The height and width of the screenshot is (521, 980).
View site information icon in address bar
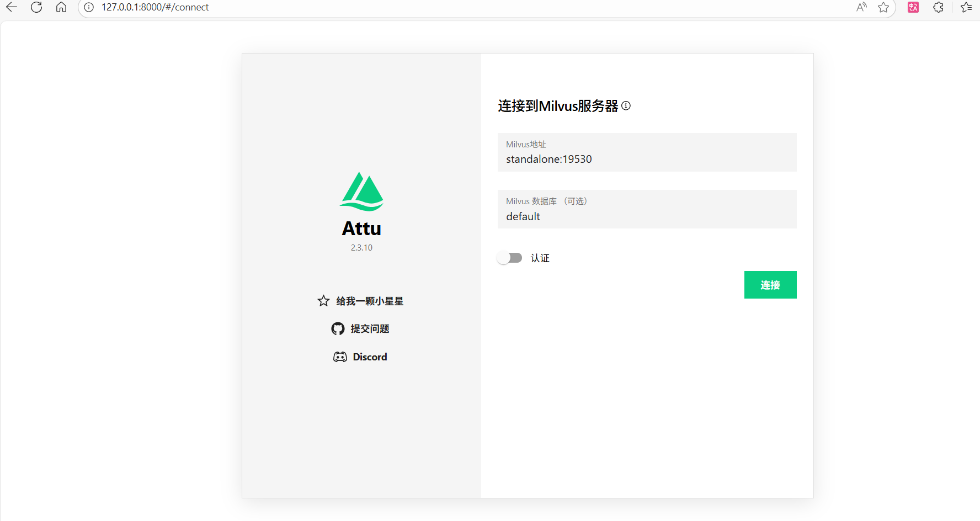tap(89, 7)
